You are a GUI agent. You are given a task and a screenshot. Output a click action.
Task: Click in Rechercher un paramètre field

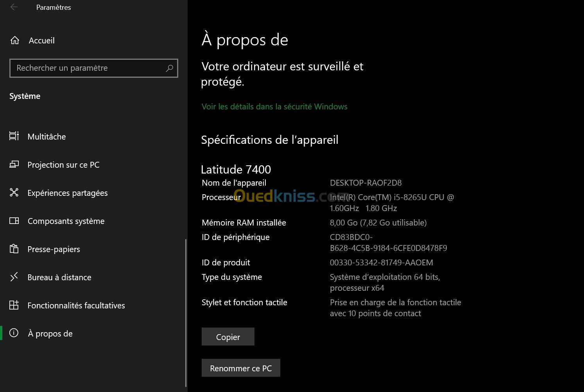[94, 68]
